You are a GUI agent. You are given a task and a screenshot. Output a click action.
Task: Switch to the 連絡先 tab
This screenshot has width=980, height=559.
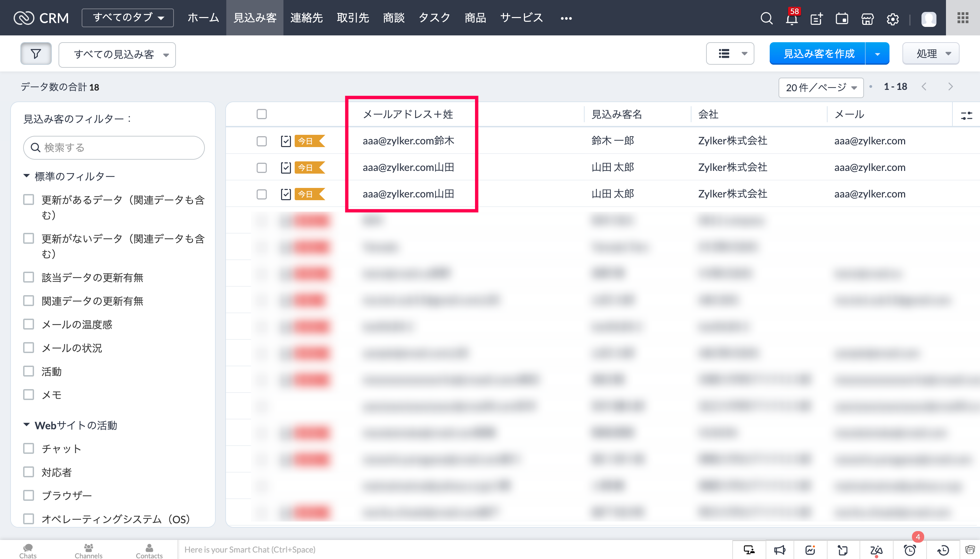(x=306, y=18)
